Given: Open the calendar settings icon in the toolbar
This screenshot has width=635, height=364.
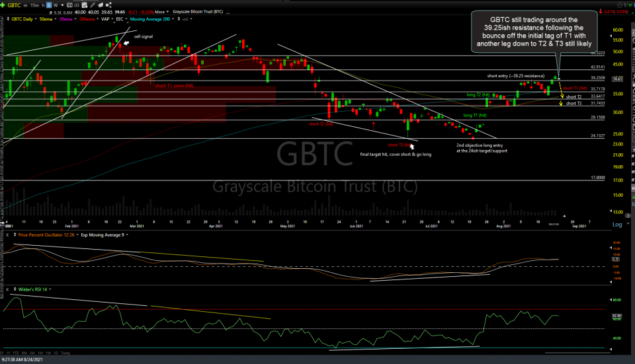Looking at the screenshot, I should tap(85, 5).
